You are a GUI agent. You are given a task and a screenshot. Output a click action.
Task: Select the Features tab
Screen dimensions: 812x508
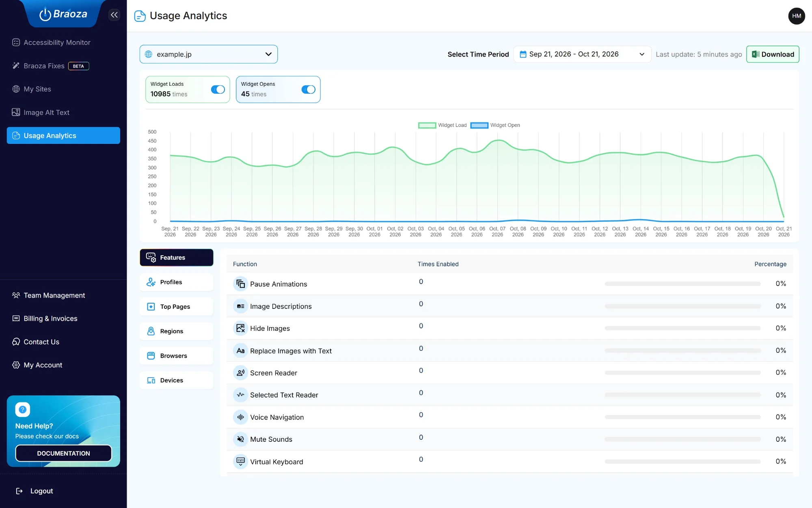pyautogui.click(x=177, y=257)
